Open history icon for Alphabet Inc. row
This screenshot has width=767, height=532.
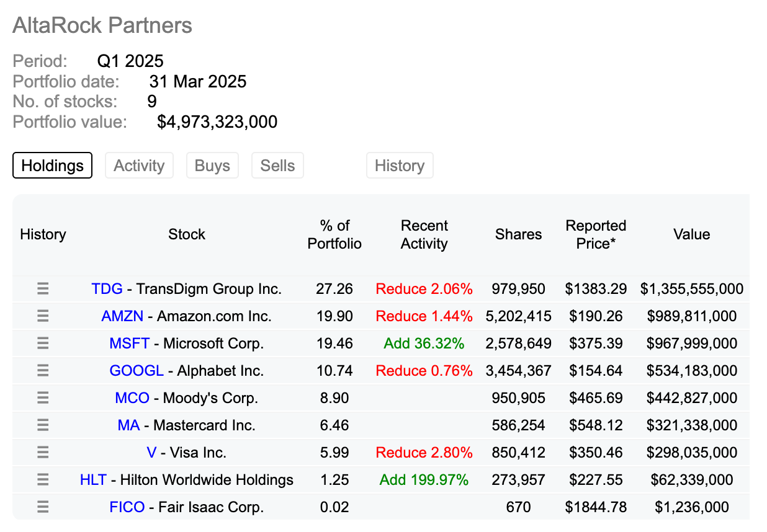tap(43, 371)
